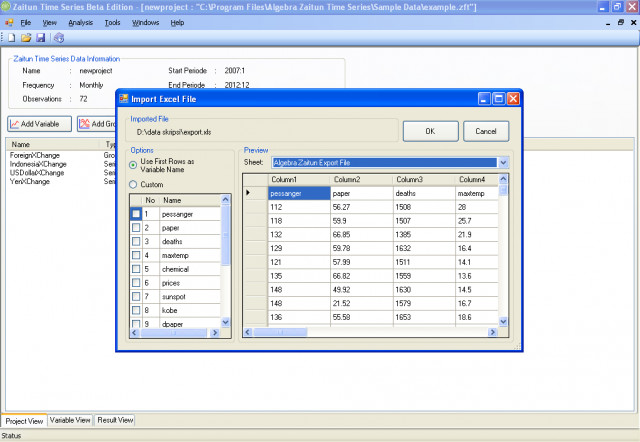This screenshot has width=640, height=442.
Task: Switch to the Result View tab
Action: coord(115,420)
